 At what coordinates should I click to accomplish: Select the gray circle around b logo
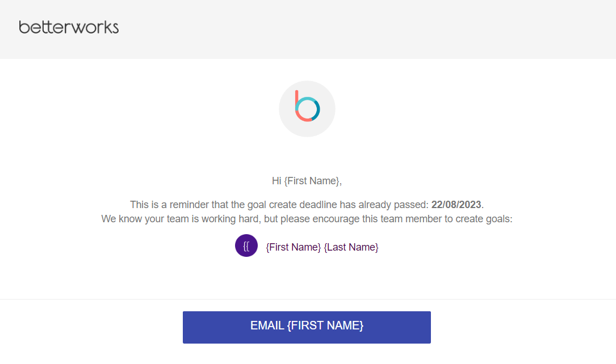(x=307, y=109)
